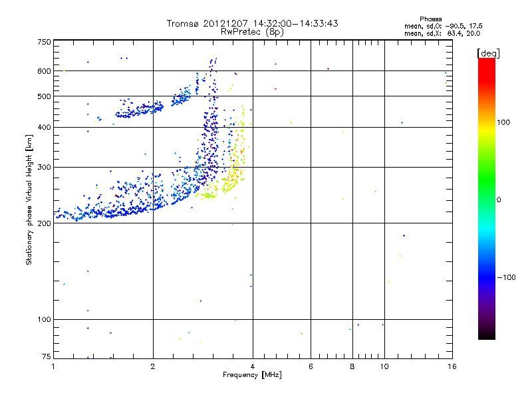The width and height of the screenshot is (532, 399).
Task: Click the y-axis label '75'
Action: click(x=47, y=356)
